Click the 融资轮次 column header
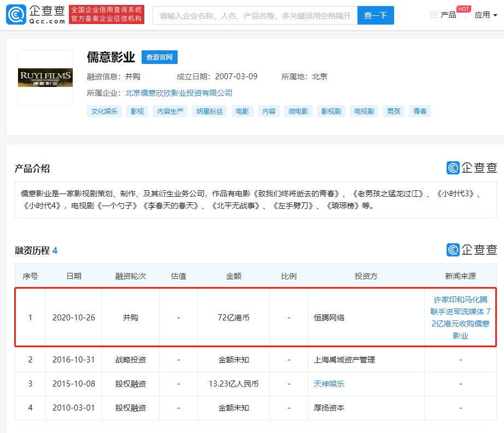 click(131, 276)
